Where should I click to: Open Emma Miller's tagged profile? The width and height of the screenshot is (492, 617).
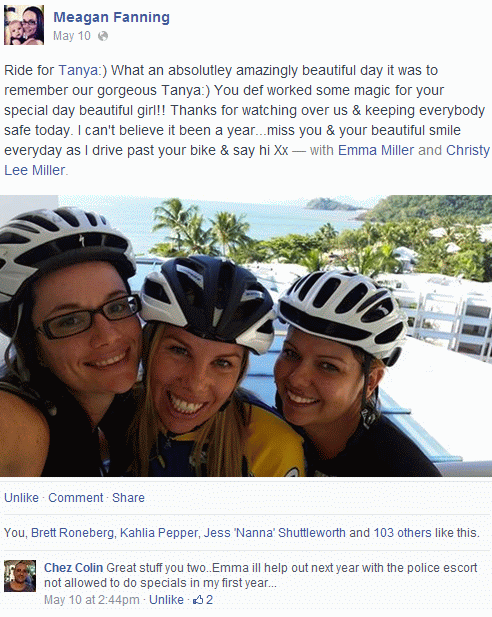376,150
